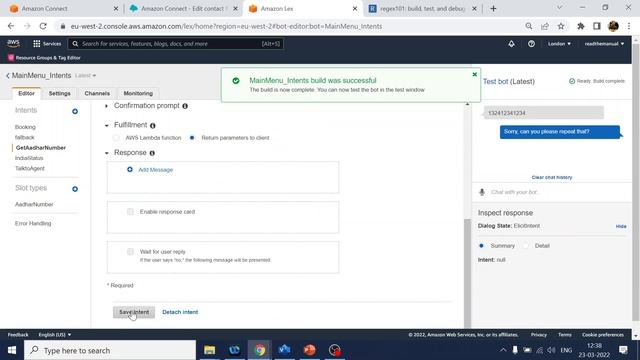The height and width of the screenshot is (360, 640).
Task: Collapse the Response section
Action: pyautogui.click(x=107, y=153)
